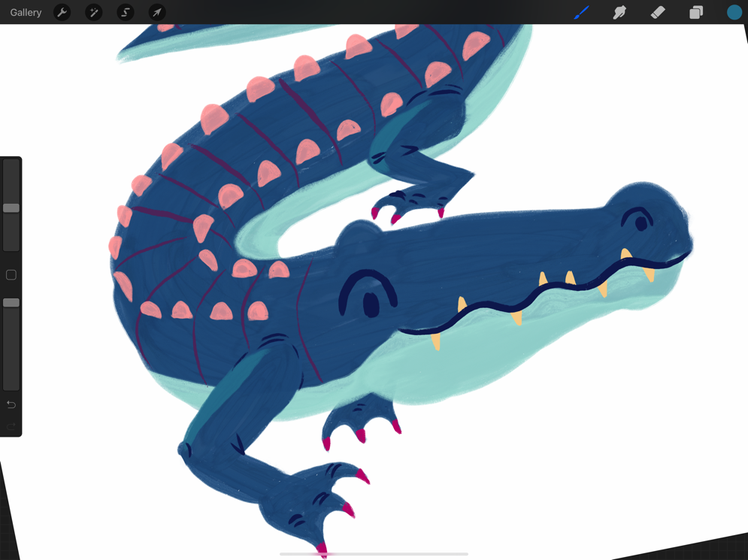Click the brush size slider handle
Viewport: 748px width, 560px height.
tap(11, 208)
